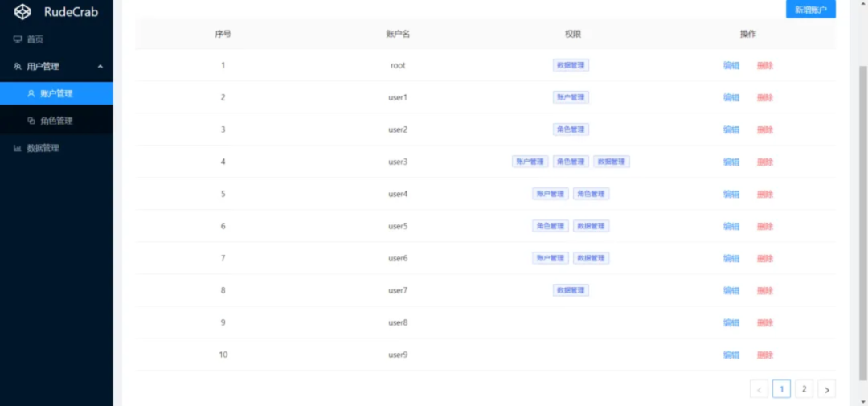Click the copy icon beside 角色管理

(31, 121)
